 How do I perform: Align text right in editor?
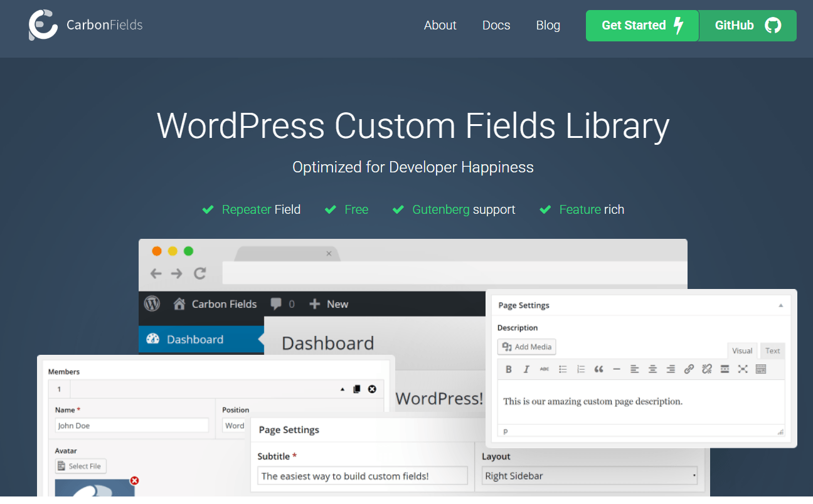coord(671,369)
